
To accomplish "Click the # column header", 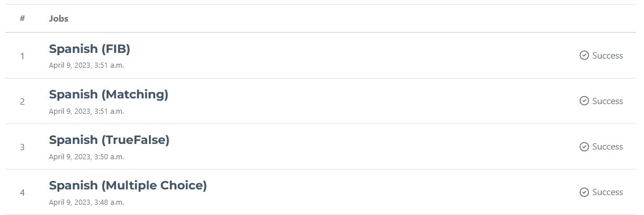I will 22,19.
